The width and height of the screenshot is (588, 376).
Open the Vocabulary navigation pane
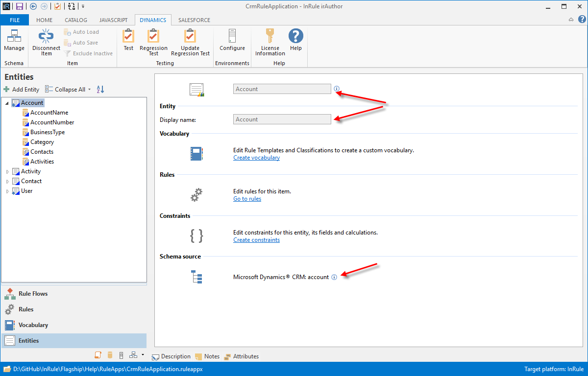tap(74, 325)
